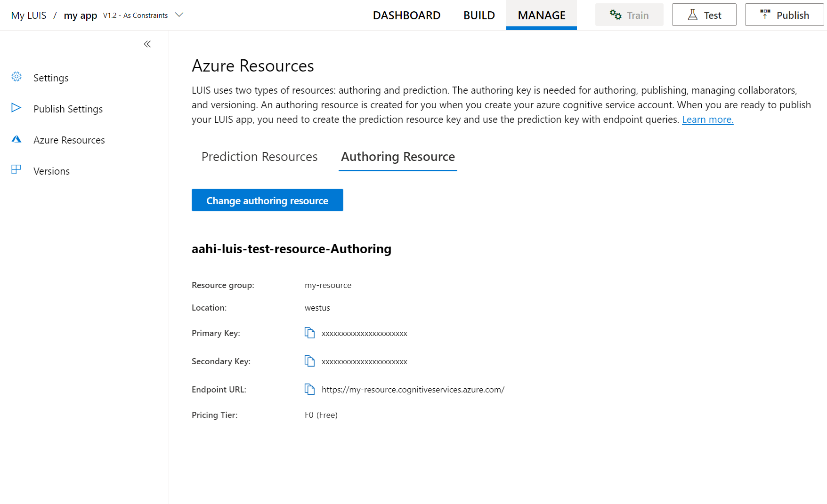This screenshot has height=504, width=827.
Task: Click the Train button
Action: (629, 15)
